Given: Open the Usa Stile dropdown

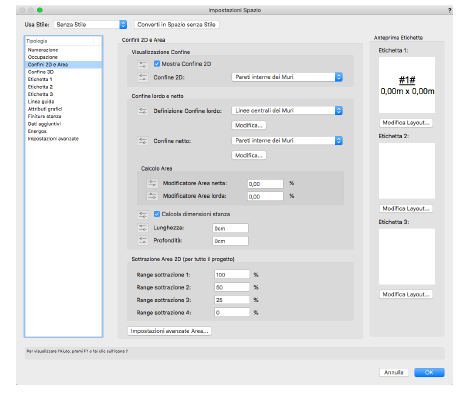Looking at the screenshot, I should click(x=90, y=24).
